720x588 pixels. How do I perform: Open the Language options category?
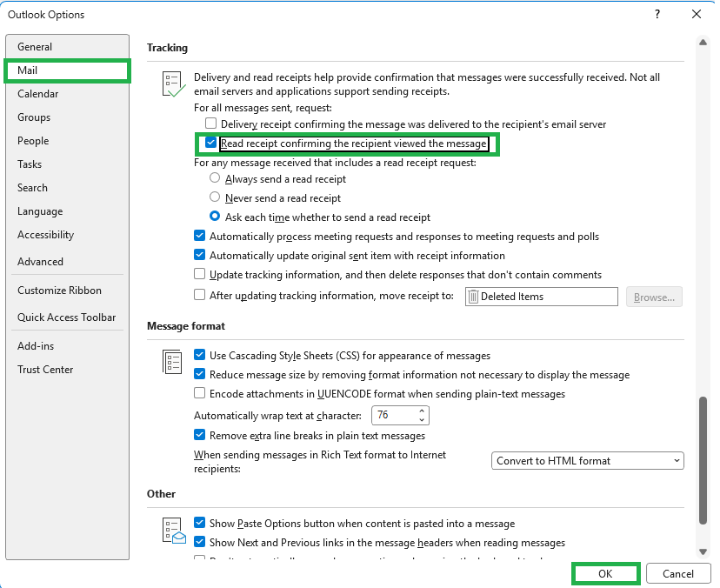[68, 211]
